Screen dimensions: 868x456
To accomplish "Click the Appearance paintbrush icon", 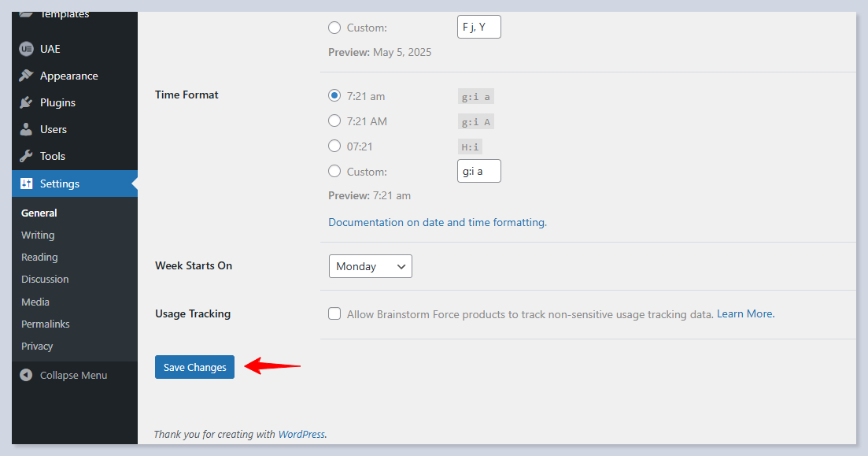I will 26,76.
